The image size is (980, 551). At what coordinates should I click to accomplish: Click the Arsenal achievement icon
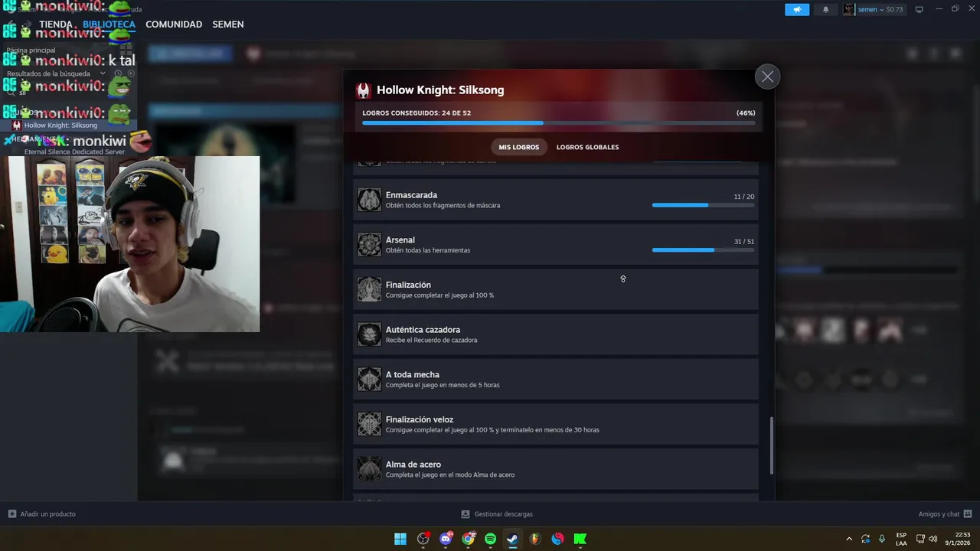(x=369, y=245)
